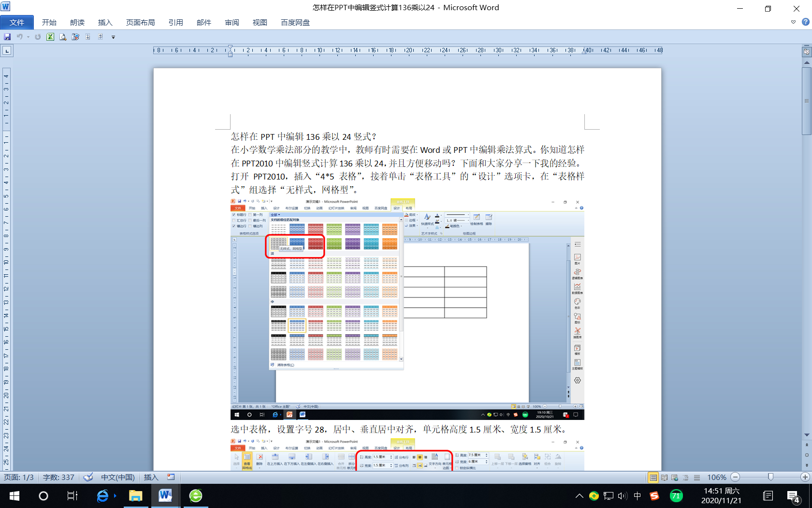Screen dimensions: 812x508
Task: Launch Internet Explorer from the taskbar
Action: click(103, 496)
